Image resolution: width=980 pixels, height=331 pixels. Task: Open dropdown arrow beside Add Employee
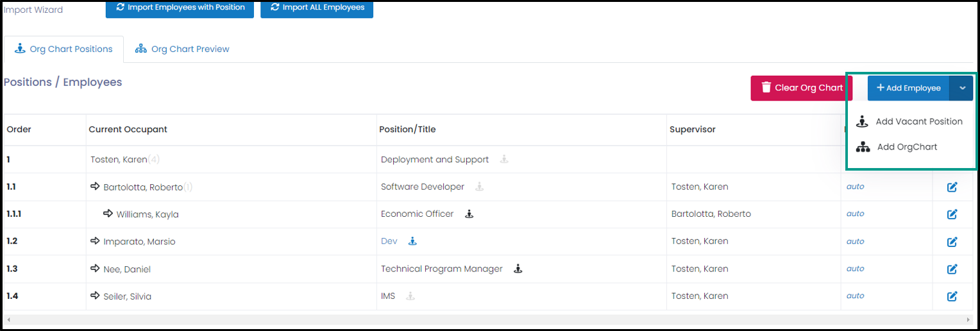[961, 88]
